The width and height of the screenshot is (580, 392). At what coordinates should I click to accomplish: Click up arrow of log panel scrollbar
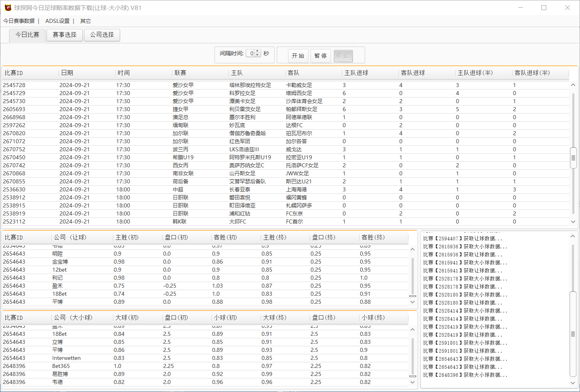(x=573, y=236)
